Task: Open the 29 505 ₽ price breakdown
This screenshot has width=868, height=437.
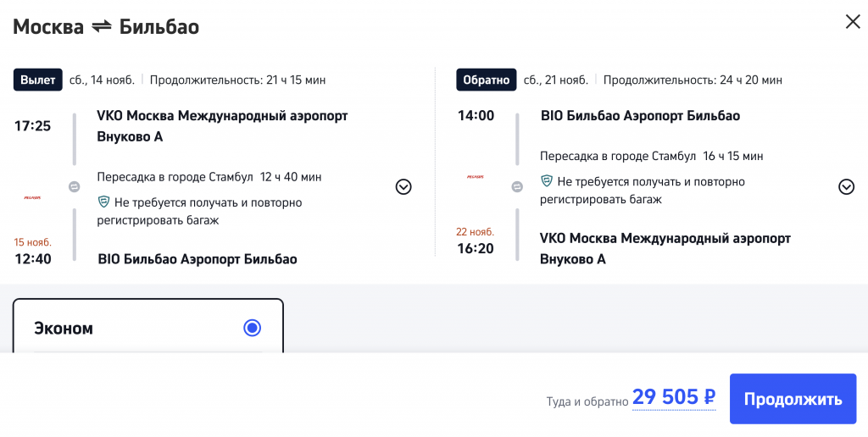Action: [674, 397]
